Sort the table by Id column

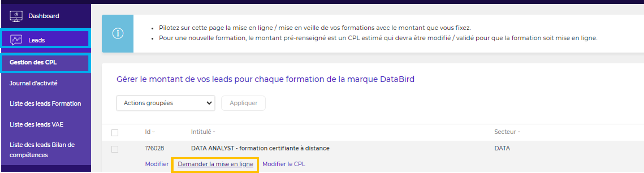pyautogui.click(x=148, y=132)
